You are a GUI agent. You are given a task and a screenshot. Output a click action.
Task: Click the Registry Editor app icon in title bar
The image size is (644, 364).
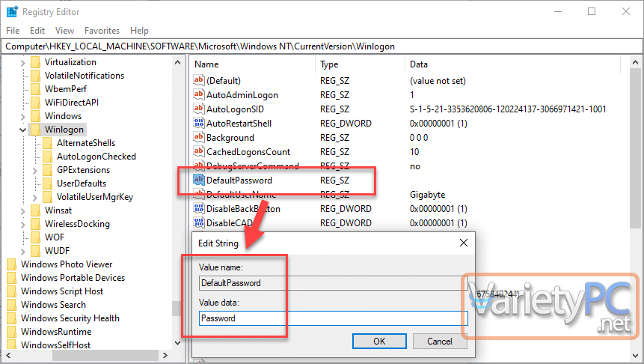click(x=12, y=11)
